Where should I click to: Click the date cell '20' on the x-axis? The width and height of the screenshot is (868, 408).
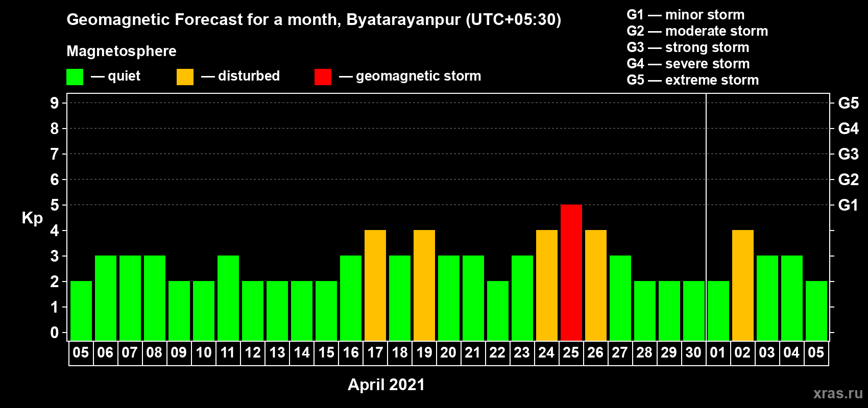[x=448, y=353]
